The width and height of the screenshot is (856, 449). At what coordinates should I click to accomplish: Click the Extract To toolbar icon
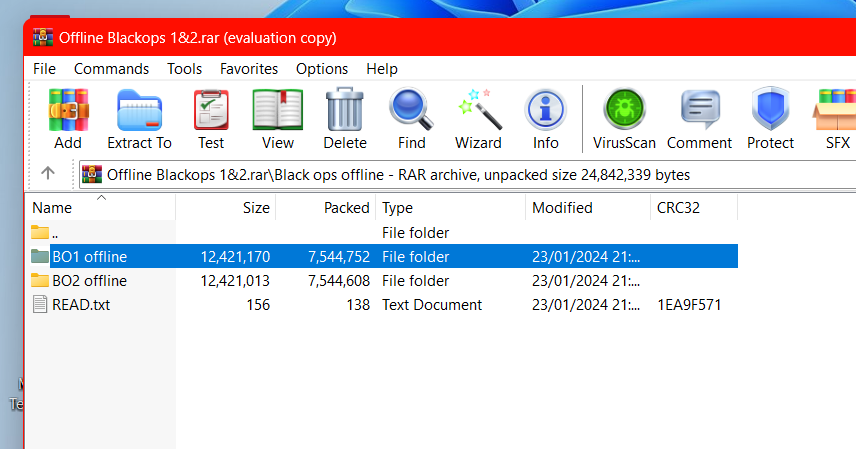[139, 110]
